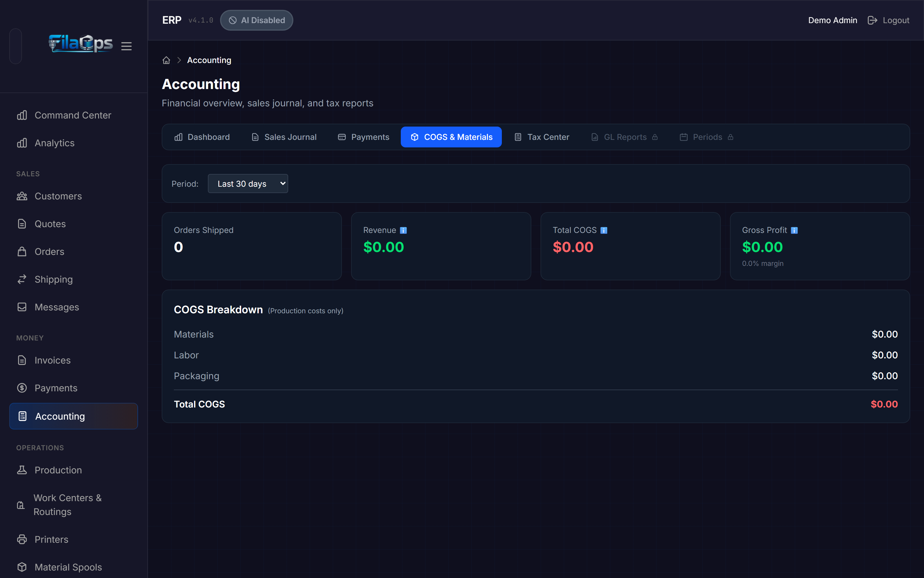Screen dimensions: 924x578
Task: Click the info icon next to Total COGS
Action: click(604, 230)
